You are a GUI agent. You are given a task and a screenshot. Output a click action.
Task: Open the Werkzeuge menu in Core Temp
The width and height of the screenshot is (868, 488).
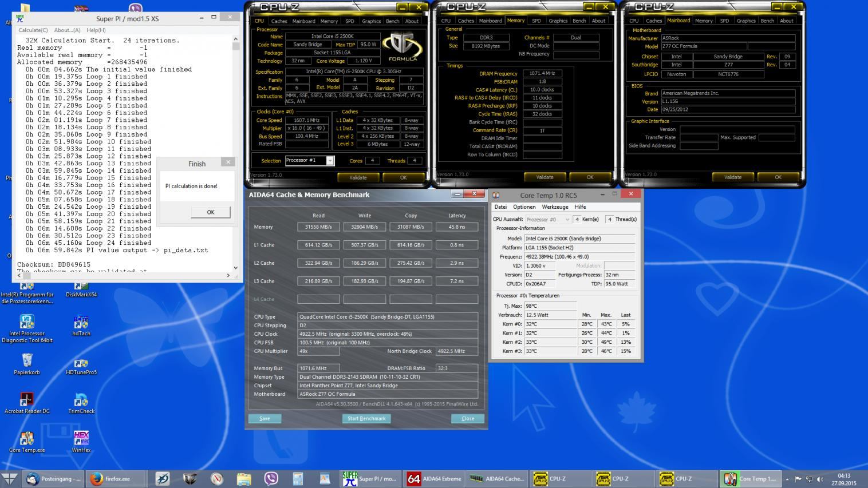tap(555, 207)
